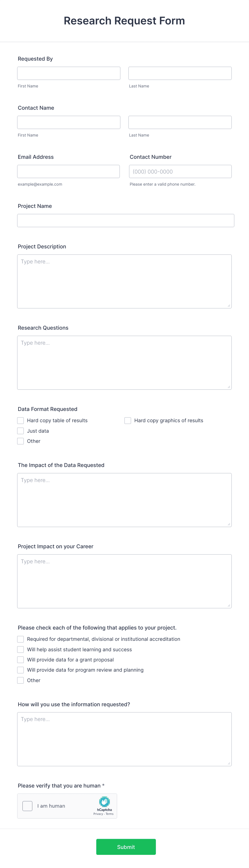Enable "Will help assist student learning and success"
Viewport: 249px width, 868px height.
click(21, 649)
